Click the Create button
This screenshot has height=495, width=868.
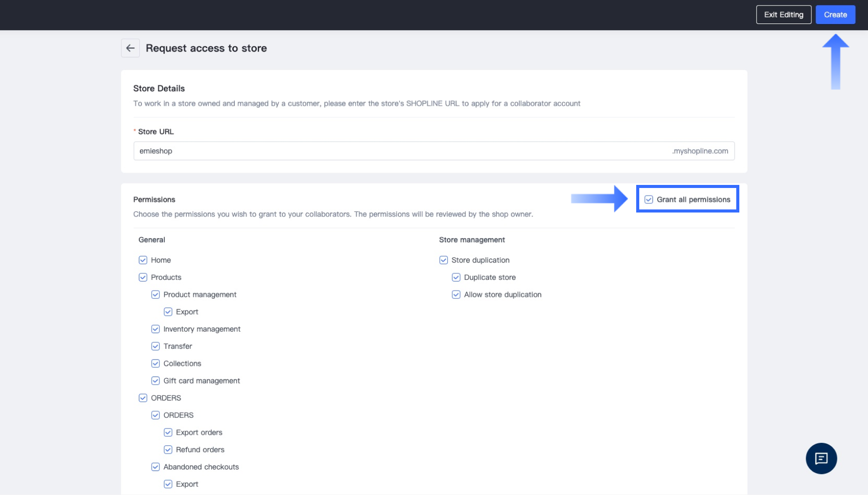(835, 15)
